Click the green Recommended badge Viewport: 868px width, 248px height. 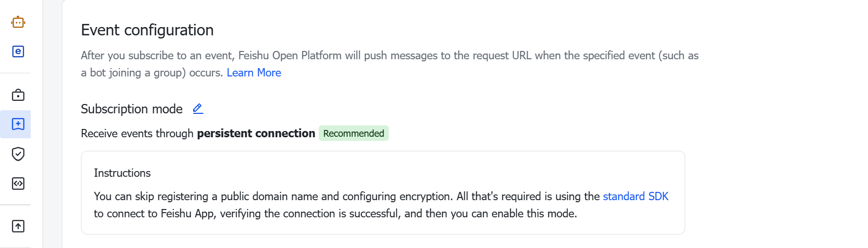pos(354,134)
